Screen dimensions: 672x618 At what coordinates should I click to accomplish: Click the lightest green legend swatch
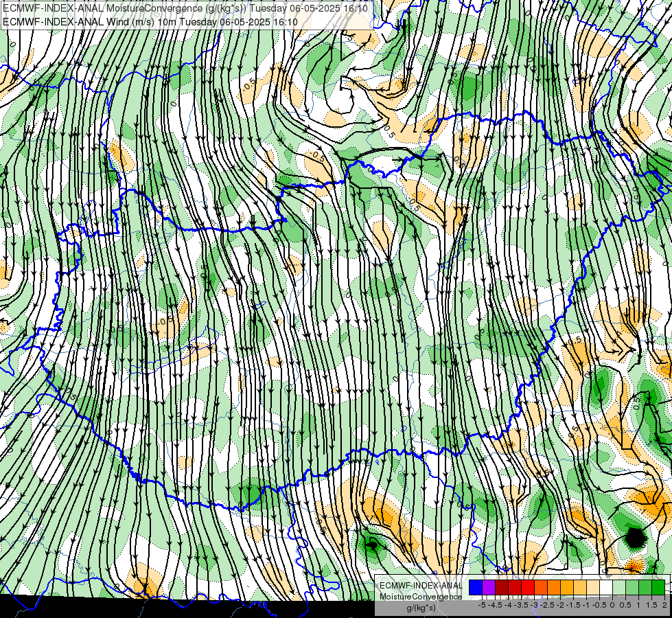(619, 588)
